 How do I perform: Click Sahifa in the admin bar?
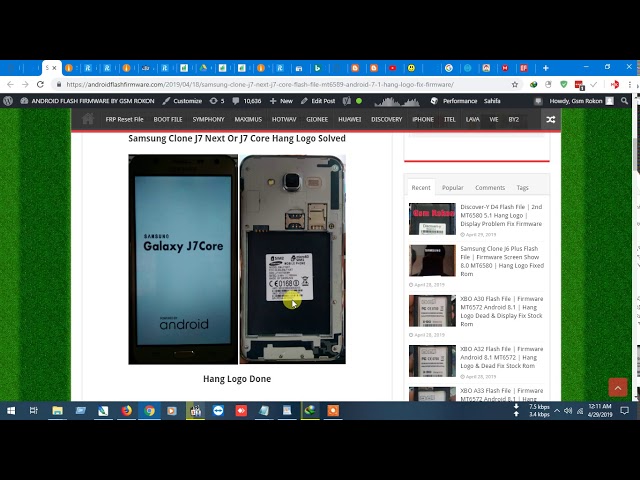click(x=492, y=101)
